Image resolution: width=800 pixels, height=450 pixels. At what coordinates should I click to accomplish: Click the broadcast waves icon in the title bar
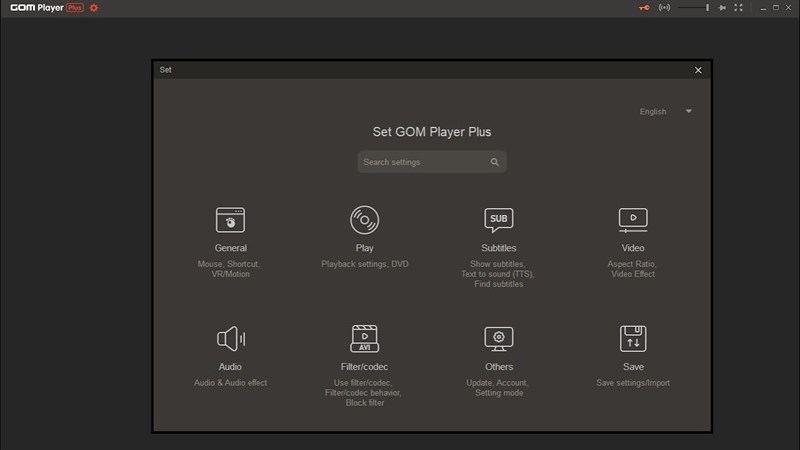coord(664,8)
